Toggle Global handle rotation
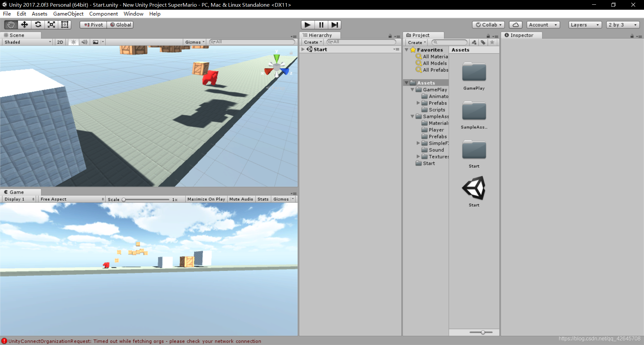644x345 pixels. [120, 25]
